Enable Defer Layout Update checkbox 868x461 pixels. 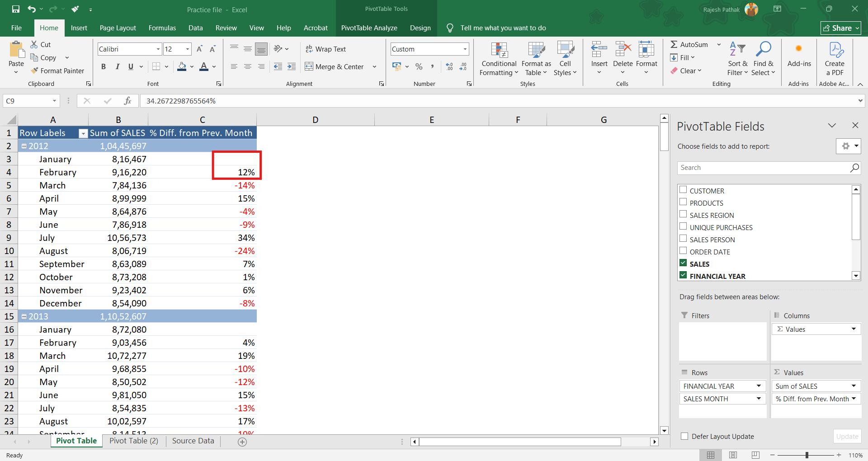pyautogui.click(x=684, y=436)
